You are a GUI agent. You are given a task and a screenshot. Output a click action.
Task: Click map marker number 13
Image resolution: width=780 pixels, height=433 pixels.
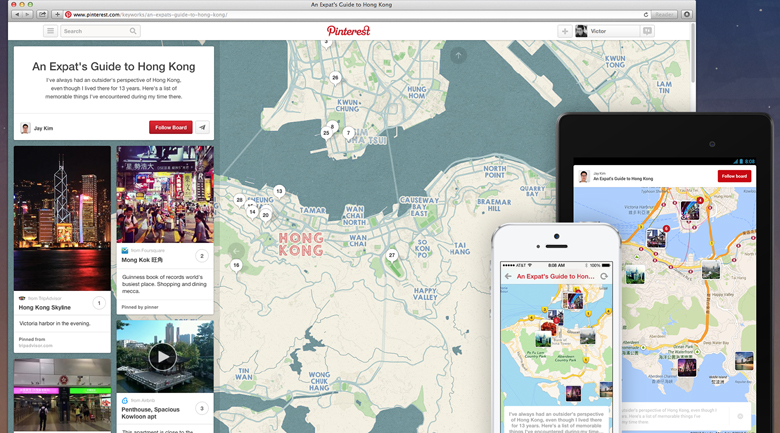279,191
